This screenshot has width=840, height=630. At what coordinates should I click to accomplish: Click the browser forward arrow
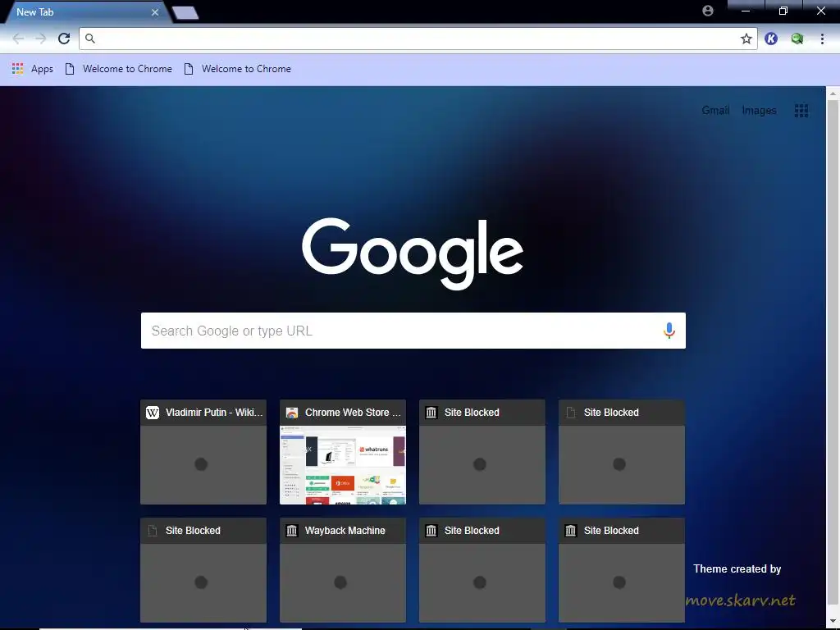41,39
